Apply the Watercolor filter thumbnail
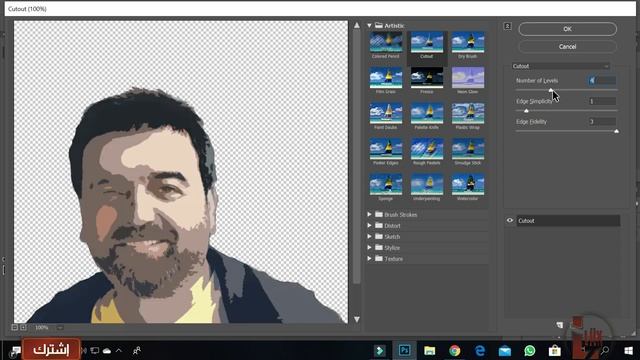The width and height of the screenshot is (640, 360). 468,184
